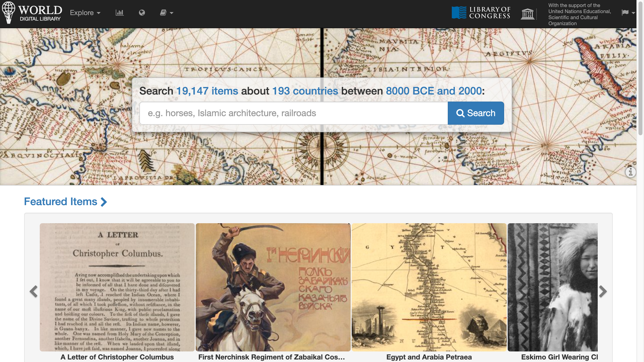This screenshot has height=362, width=644.
Task: Expand the Explore menu
Action: coord(85,13)
